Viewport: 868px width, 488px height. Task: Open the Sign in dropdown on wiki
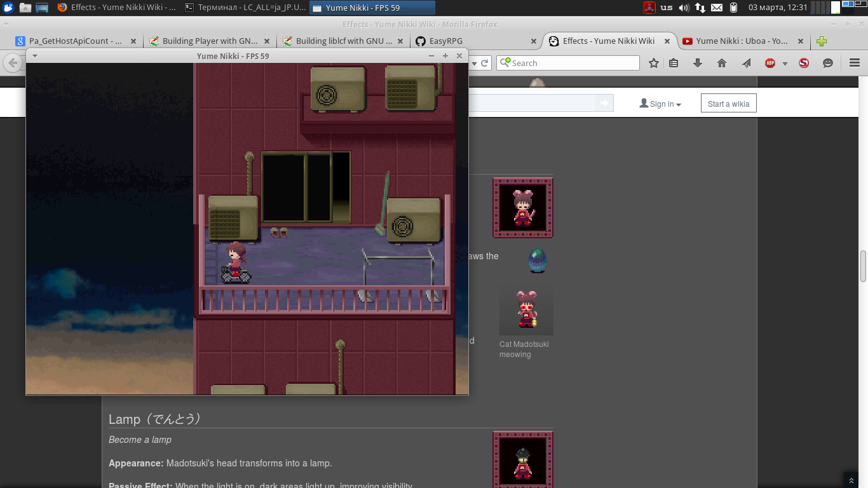pos(660,104)
